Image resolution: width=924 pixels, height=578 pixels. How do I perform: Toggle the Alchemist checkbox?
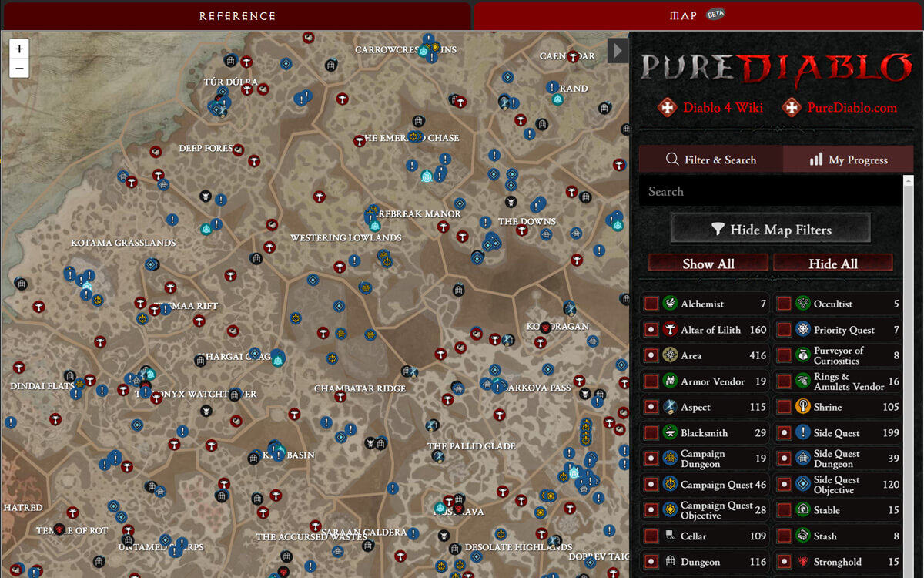point(651,304)
